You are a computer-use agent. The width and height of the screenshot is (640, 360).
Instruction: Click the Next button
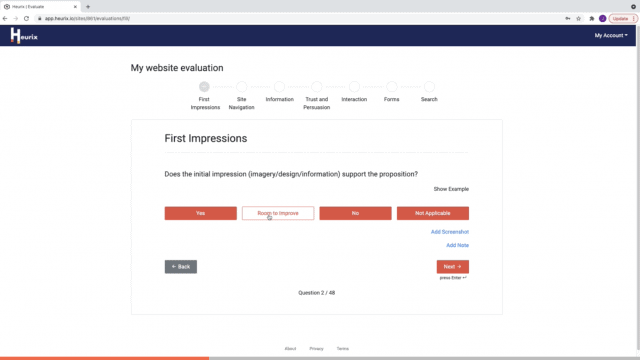[x=453, y=267]
